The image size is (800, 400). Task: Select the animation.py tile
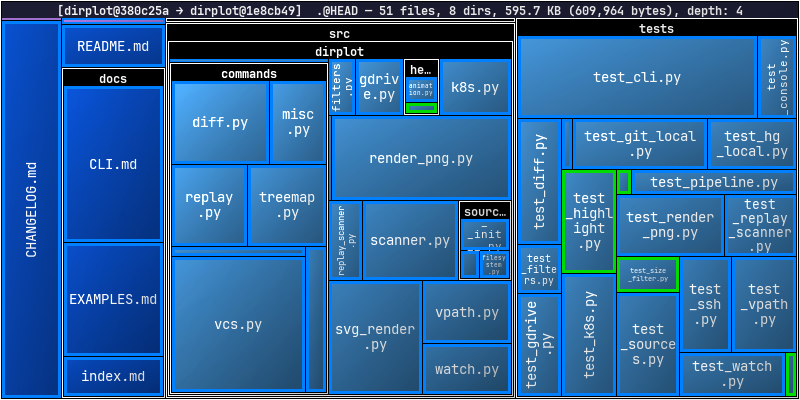pyautogui.click(x=421, y=89)
